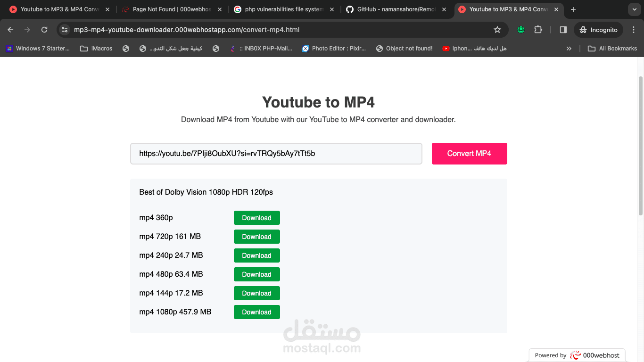This screenshot has height=362, width=644.
Task: Open the Extensions puzzle-piece menu
Action: click(538, 30)
